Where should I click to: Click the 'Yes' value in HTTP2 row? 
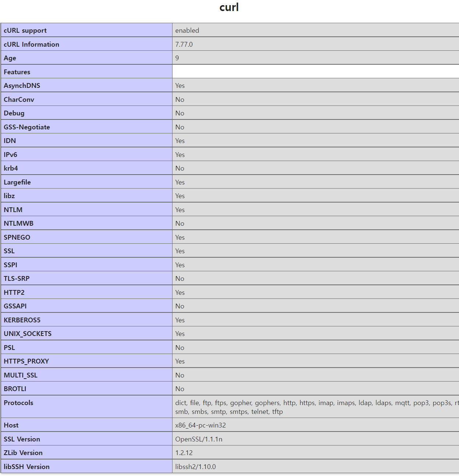pos(180,293)
